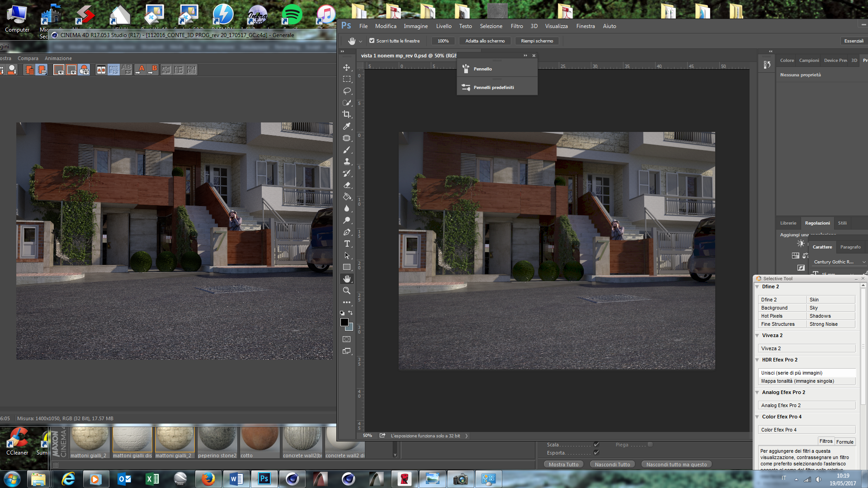Uncheck the Scala checkbox
Viewport: 868px width, 488px height.
tap(596, 445)
